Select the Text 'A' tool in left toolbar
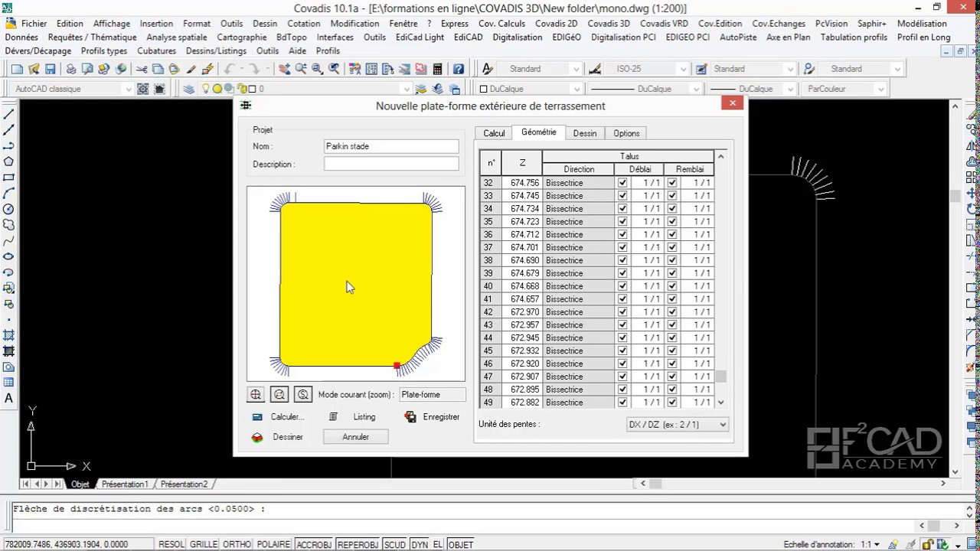980x551 pixels. pyautogui.click(x=9, y=398)
